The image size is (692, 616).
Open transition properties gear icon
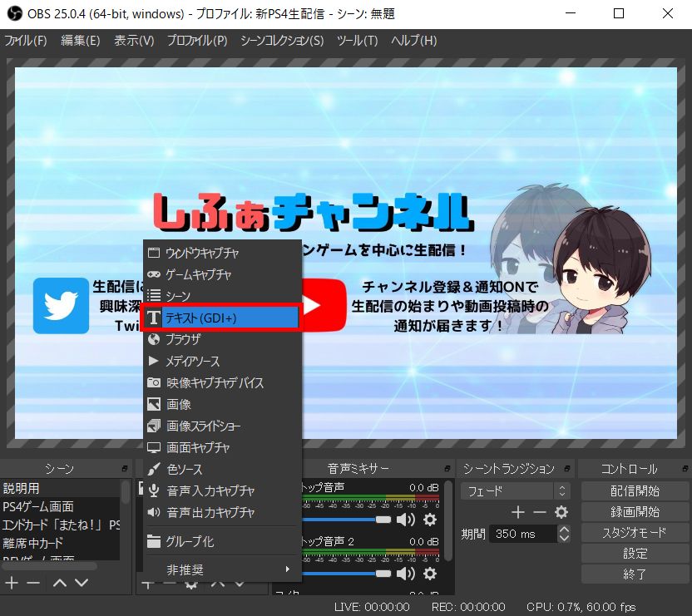561,512
